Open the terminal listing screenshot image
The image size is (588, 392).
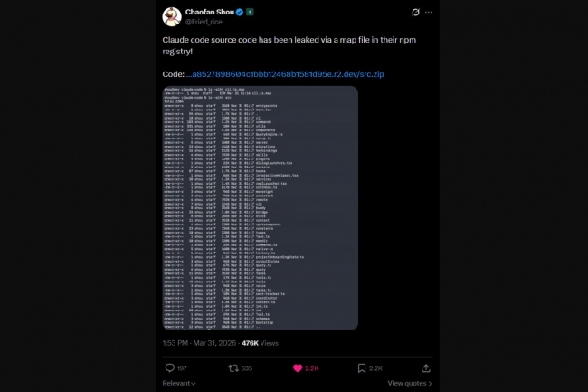tap(261, 209)
